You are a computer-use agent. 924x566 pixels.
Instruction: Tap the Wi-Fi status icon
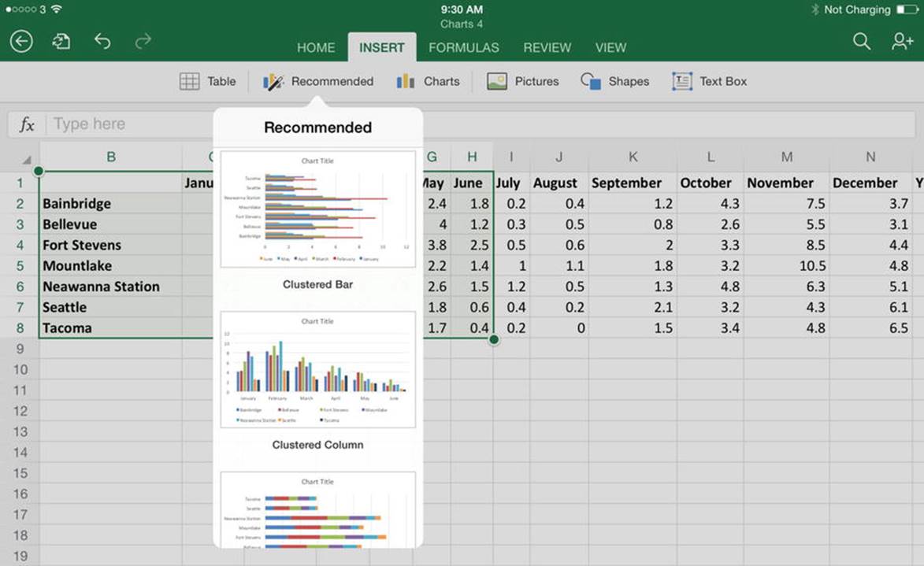57,9
